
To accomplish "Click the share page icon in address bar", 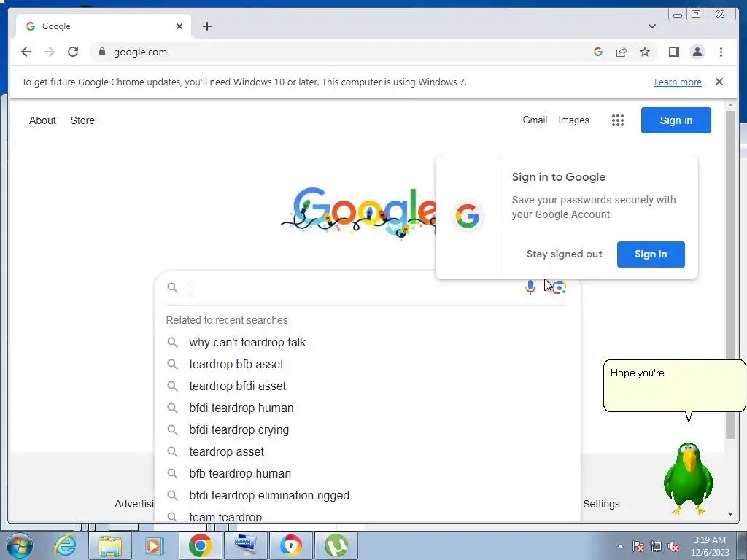I will (622, 52).
